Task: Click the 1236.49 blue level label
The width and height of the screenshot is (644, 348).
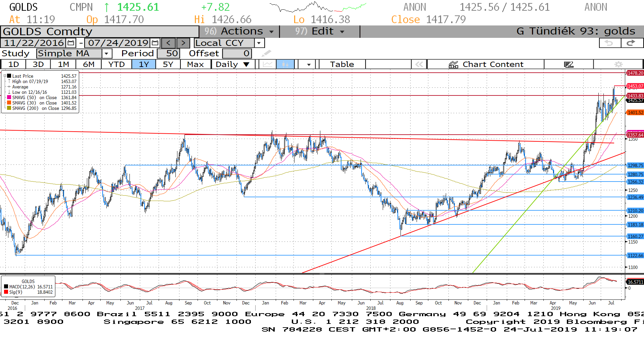Action: (x=635, y=197)
